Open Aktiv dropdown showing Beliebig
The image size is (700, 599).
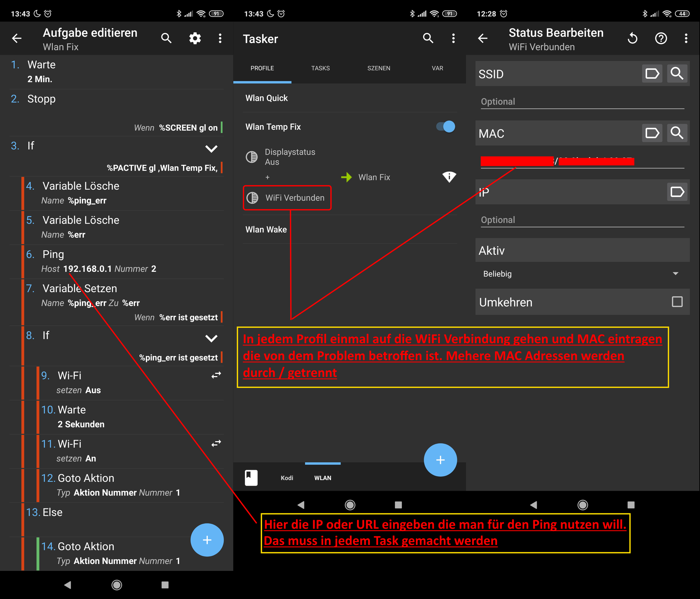point(582,274)
